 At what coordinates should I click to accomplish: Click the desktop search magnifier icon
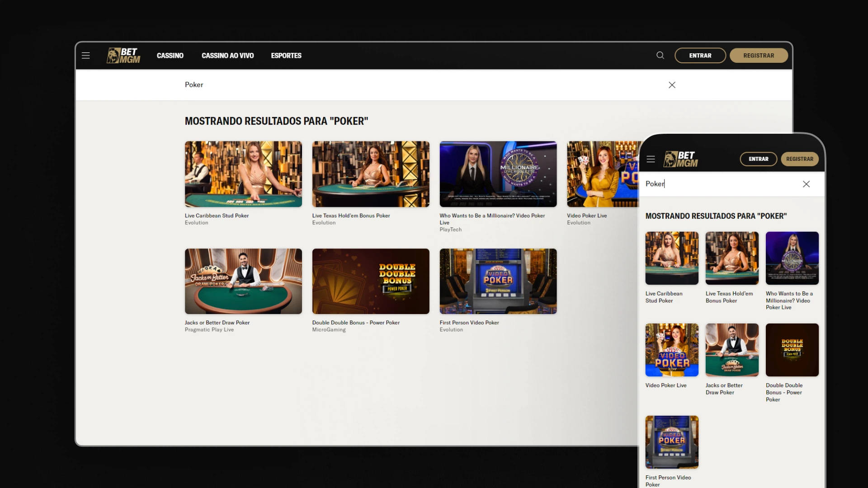pos(660,56)
